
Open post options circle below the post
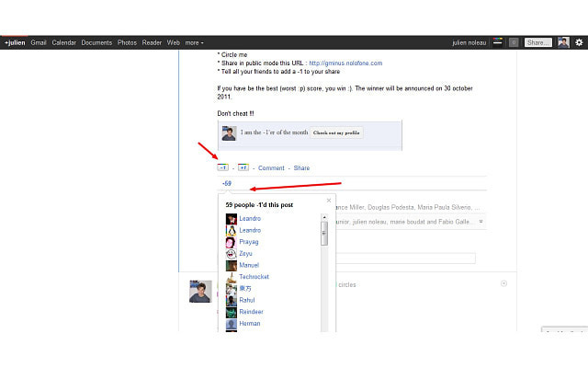pos(503,283)
